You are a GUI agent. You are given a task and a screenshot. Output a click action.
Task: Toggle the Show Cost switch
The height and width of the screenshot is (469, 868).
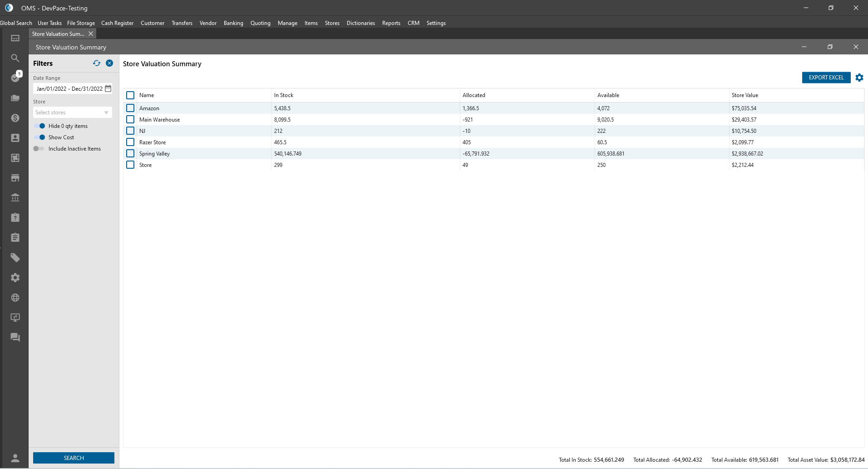[39, 137]
